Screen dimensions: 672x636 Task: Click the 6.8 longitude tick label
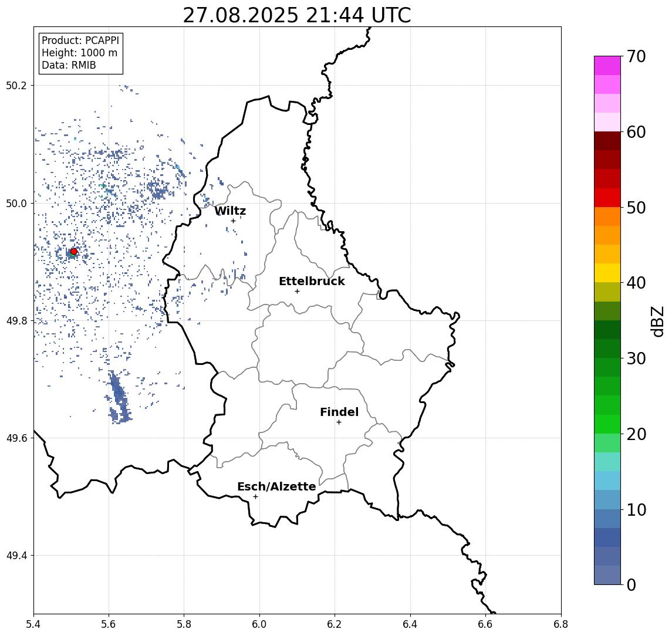[x=560, y=624]
